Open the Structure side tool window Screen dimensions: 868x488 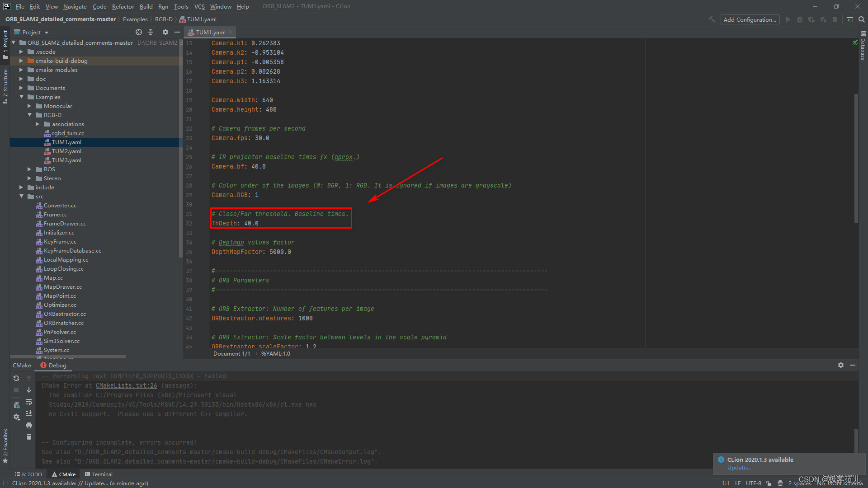(x=5, y=86)
